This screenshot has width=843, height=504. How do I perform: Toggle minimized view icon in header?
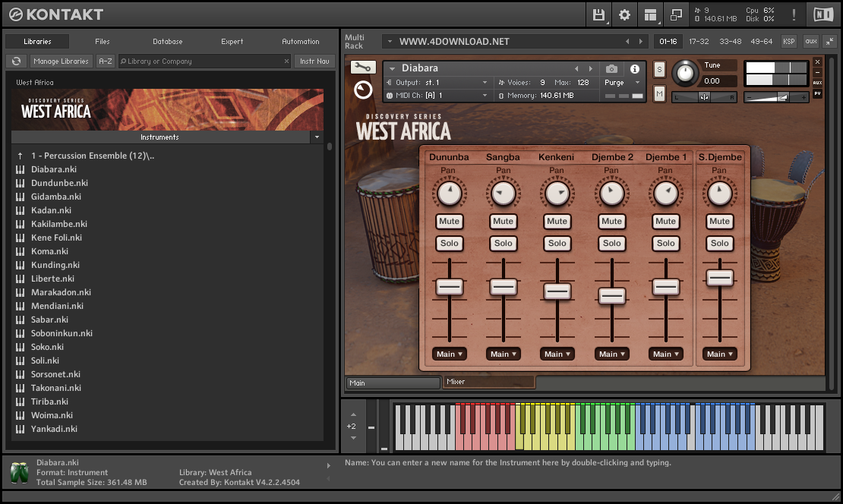[676, 14]
